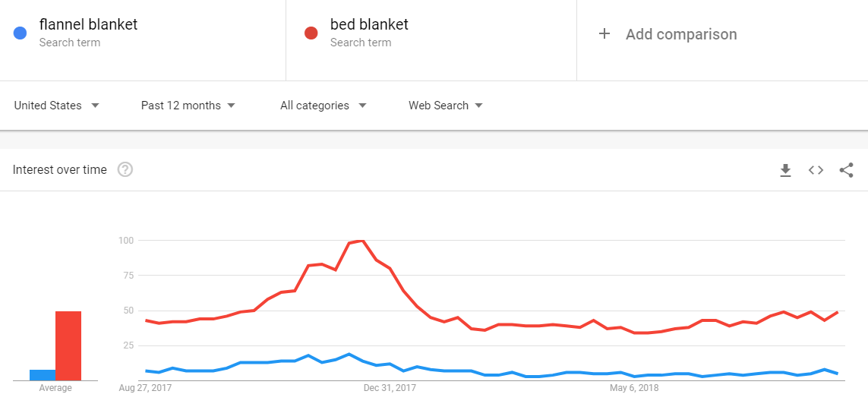The width and height of the screenshot is (868, 410).
Task: Select the red average bar
Action: (x=68, y=345)
